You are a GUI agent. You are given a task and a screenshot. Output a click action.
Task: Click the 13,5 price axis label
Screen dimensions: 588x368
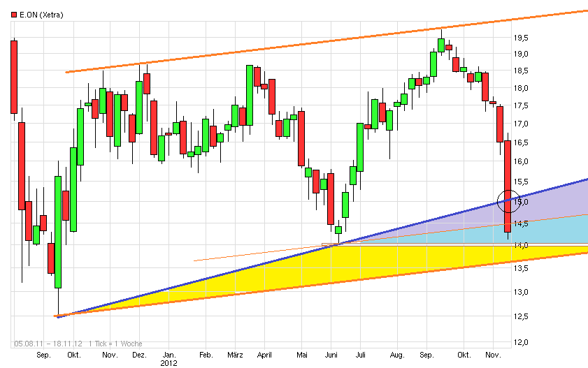tap(521, 268)
